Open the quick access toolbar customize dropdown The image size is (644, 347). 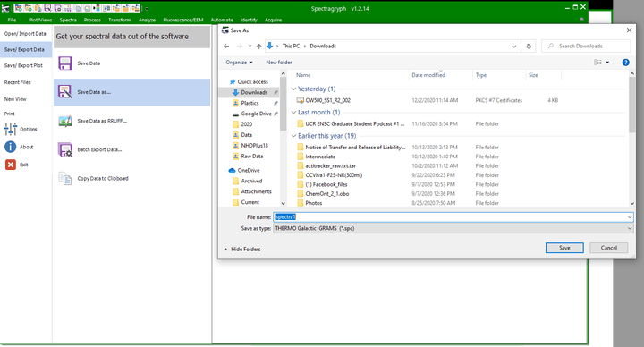tap(147, 8)
